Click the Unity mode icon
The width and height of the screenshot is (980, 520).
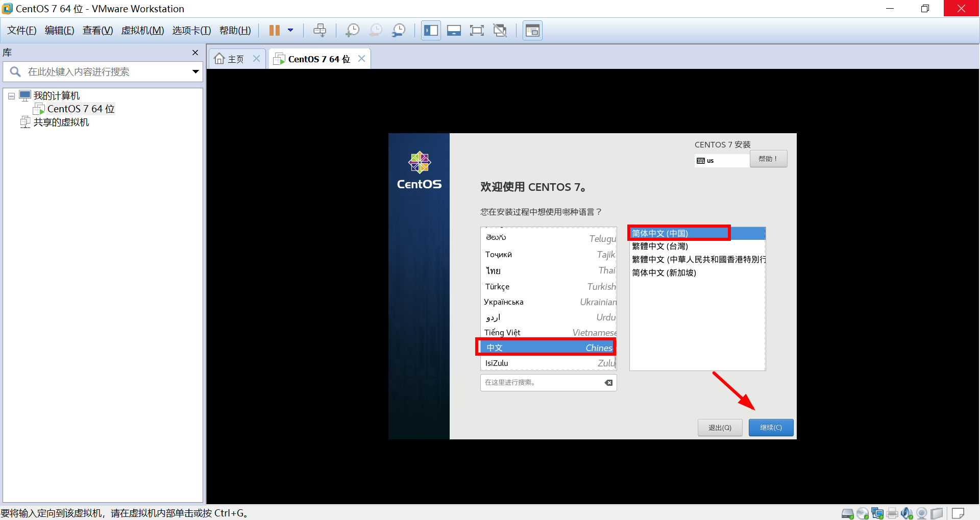pyautogui.click(x=500, y=31)
